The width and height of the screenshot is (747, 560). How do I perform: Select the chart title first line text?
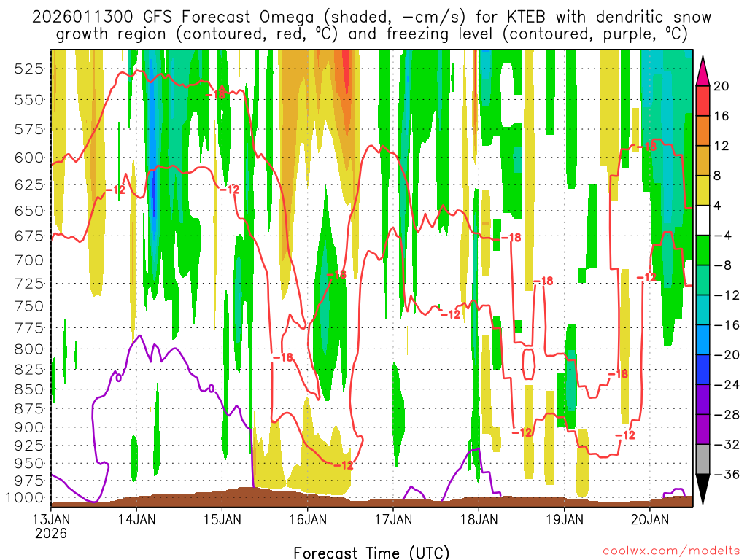click(x=371, y=17)
